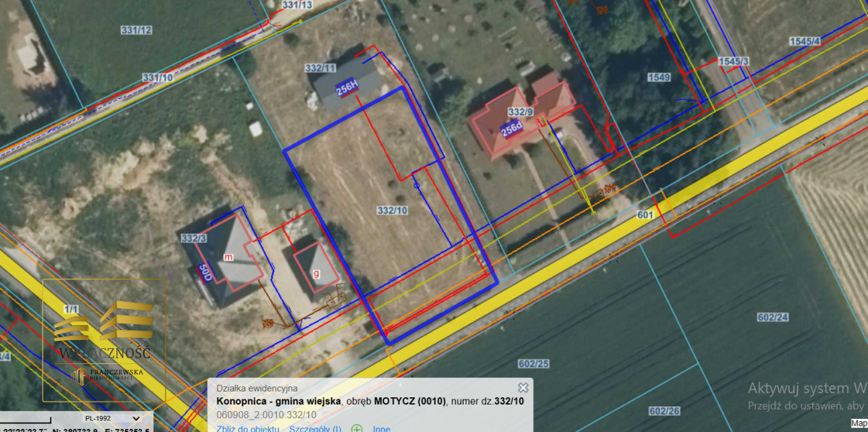
Task: Open 'Szczegóły (I)' parcel details link
Action: [315, 428]
